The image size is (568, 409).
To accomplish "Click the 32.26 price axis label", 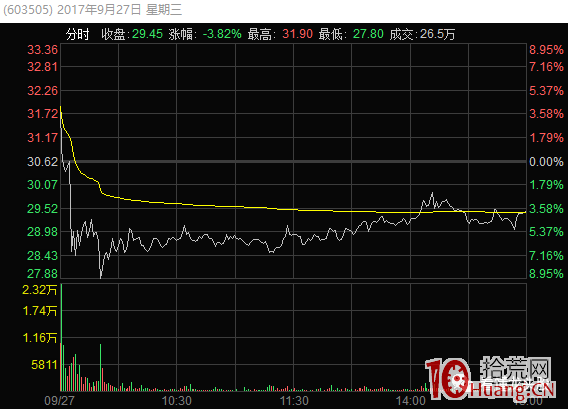I will coord(42,91).
